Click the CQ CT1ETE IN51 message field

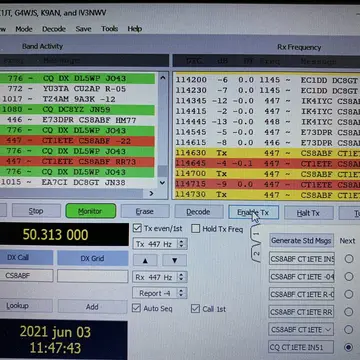(x=302, y=347)
